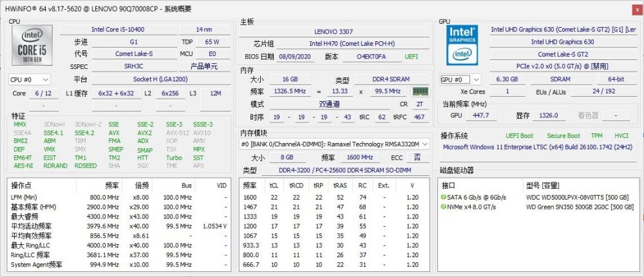Click the 24 / 192 EUs / ALUs value
Viewport: 644px width, 277px height.
coord(604,91)
